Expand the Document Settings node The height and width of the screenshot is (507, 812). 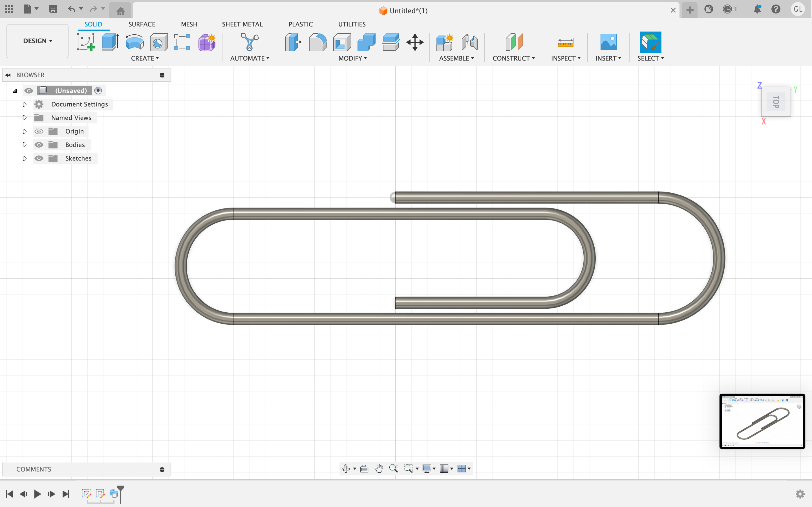click(25, 104)
